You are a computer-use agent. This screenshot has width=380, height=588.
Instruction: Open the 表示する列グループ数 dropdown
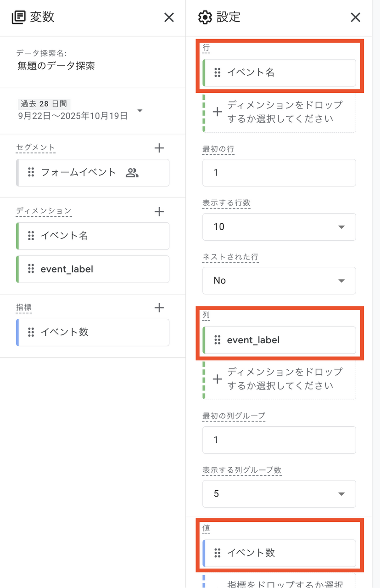[x=279, y=493]
